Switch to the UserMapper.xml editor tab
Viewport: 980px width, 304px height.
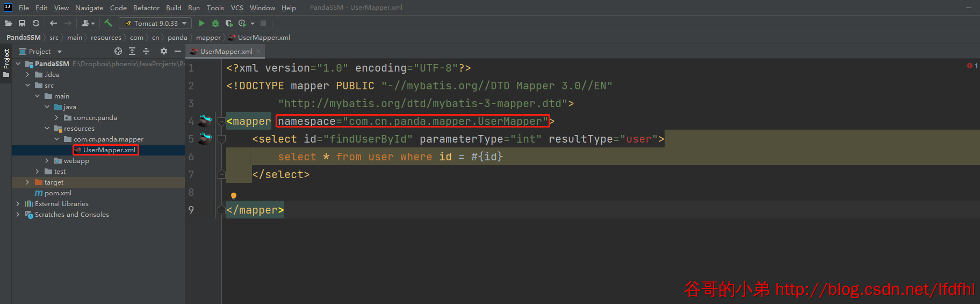(226, 52)
